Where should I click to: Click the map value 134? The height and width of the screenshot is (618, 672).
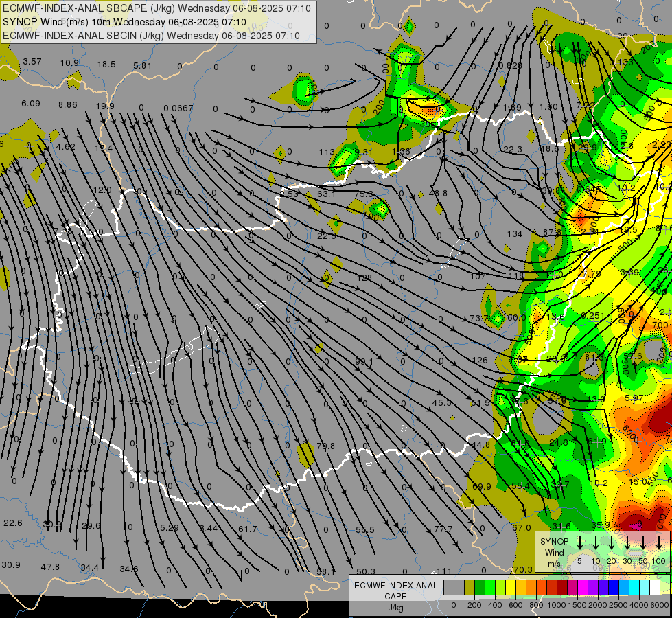pos(514,234)
